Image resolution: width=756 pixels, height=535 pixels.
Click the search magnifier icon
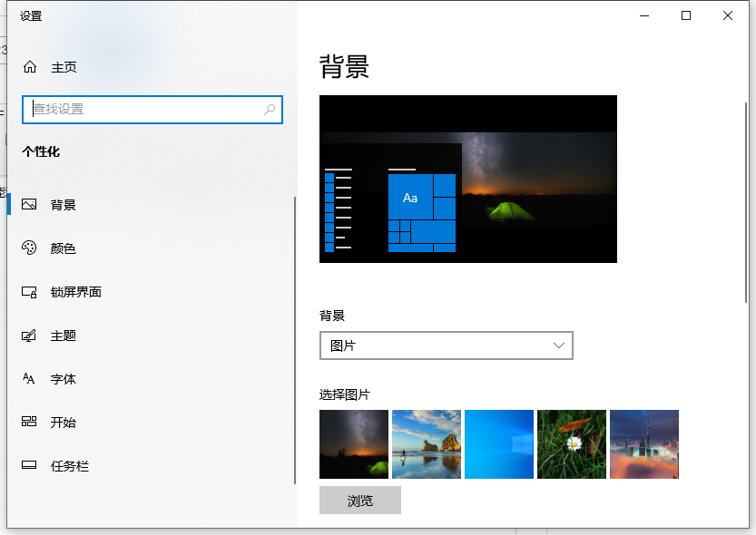pos(270,109)
